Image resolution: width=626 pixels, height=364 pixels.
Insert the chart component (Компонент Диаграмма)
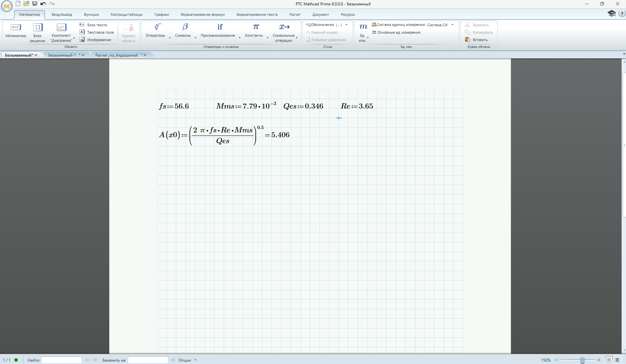61,33
